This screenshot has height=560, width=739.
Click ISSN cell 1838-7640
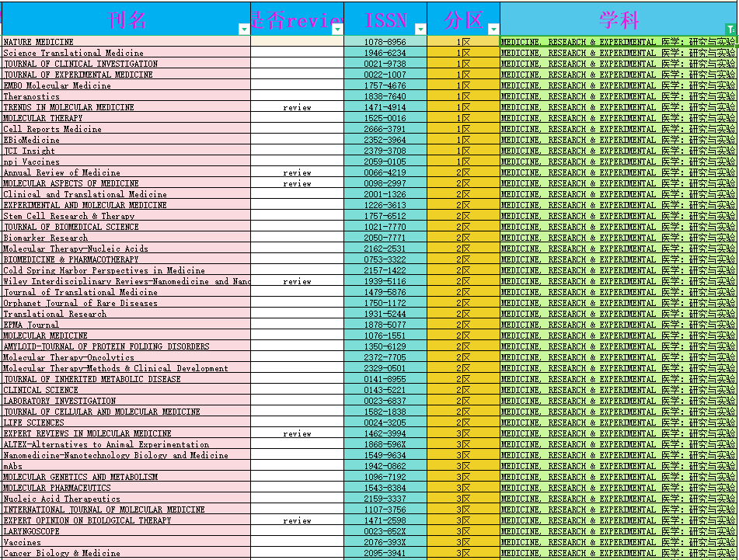point(385,96)
